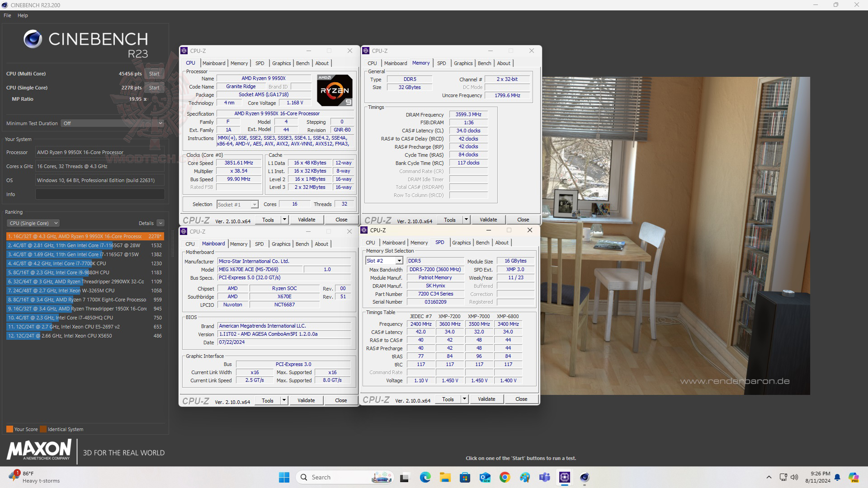Click Validate in the Memory CPU-Z window
Image resolution: width=868 pixels, height=488 pixels.
click(488, 220)
